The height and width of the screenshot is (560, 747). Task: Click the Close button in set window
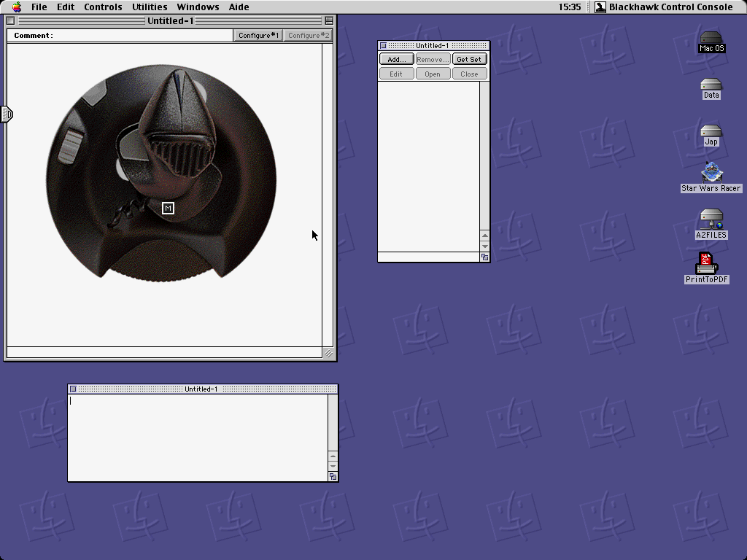click(469, 74)
